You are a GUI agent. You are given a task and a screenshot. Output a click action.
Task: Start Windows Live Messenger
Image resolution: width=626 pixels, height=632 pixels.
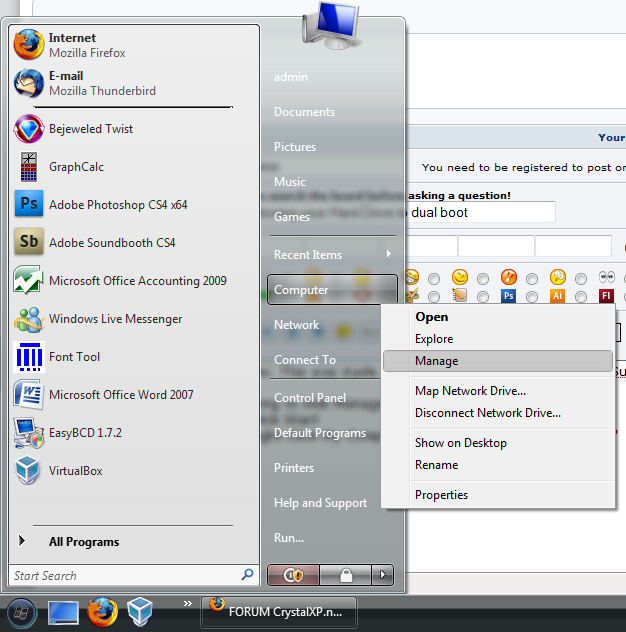click(x=133, y=319)
